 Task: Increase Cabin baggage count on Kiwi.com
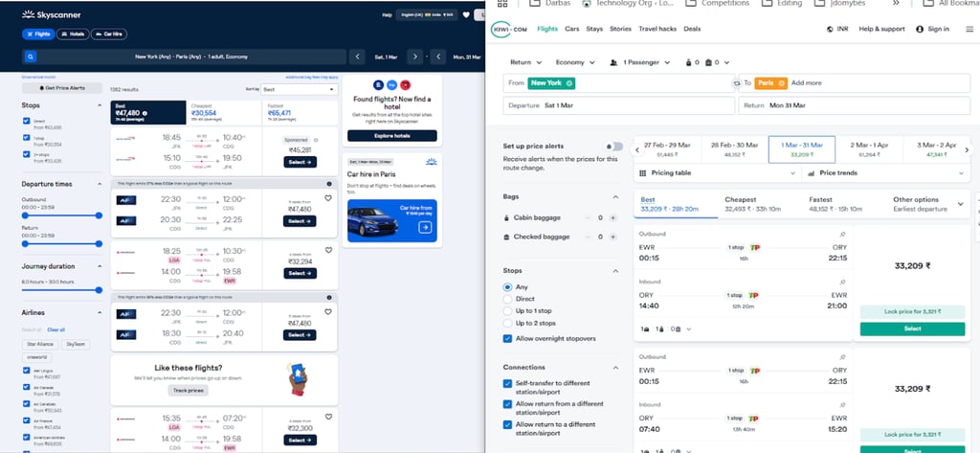tap(612, 217)
